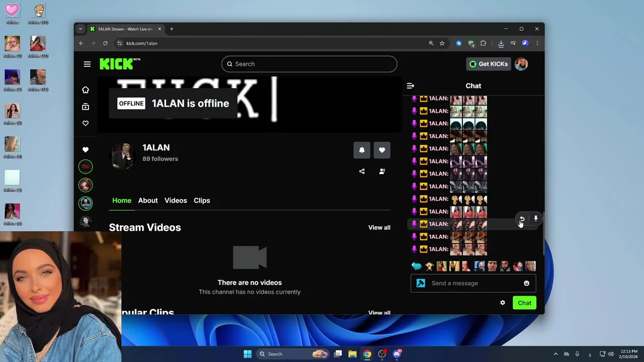
Task: Open Chrome three-dot menu
Action: (x=537, y=43)
